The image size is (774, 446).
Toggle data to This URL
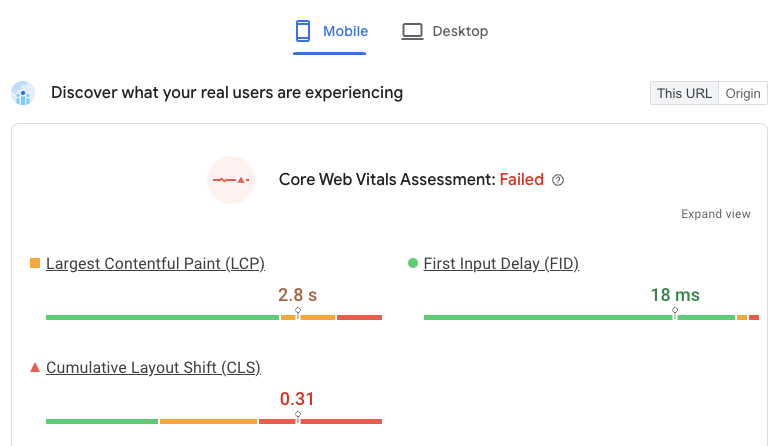[684, 93]
